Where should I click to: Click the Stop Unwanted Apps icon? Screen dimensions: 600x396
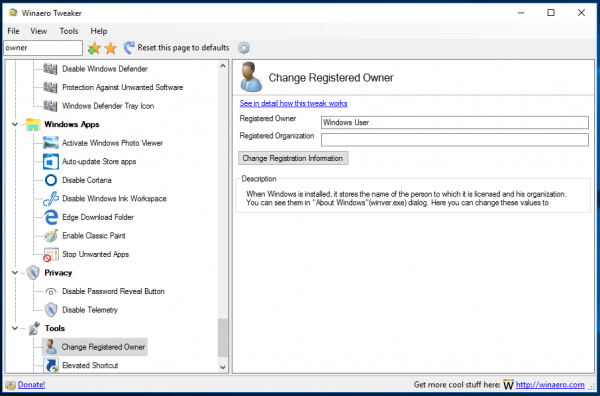[51, 254]
